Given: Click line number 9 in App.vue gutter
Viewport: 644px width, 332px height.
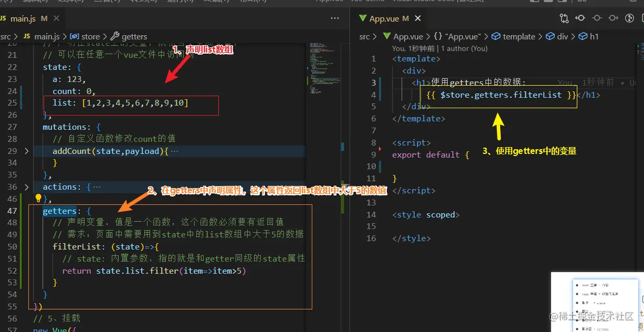Looking at the screenshot, I should pyautogui.click(x=373, y=155).
